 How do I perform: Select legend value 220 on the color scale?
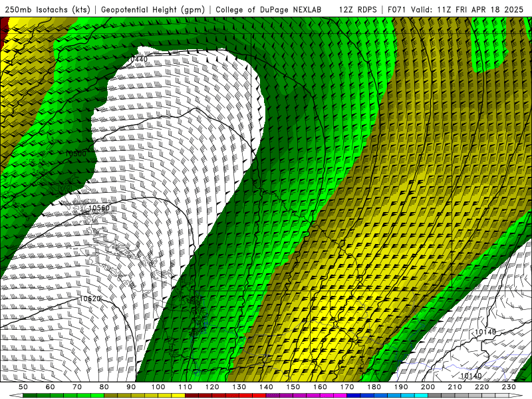point(481,387)
